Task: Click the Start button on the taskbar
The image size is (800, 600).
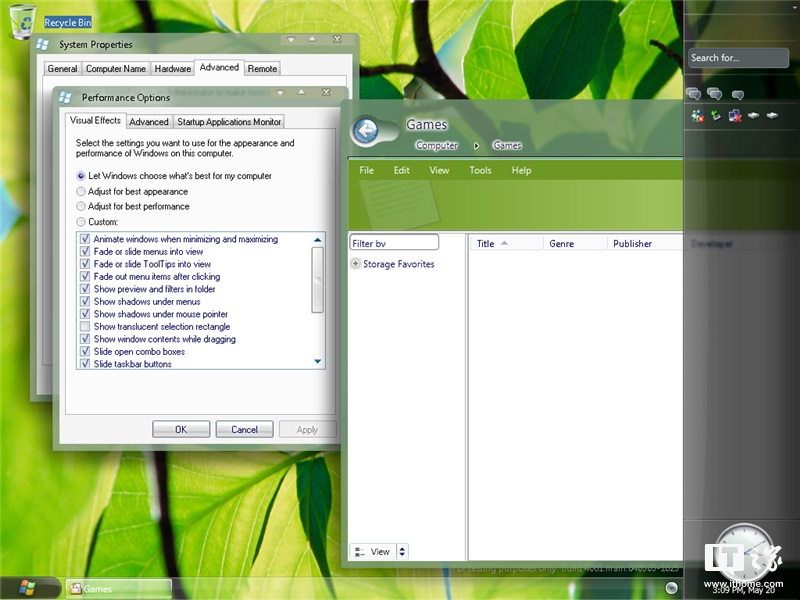Action: [x=27, y=588]
